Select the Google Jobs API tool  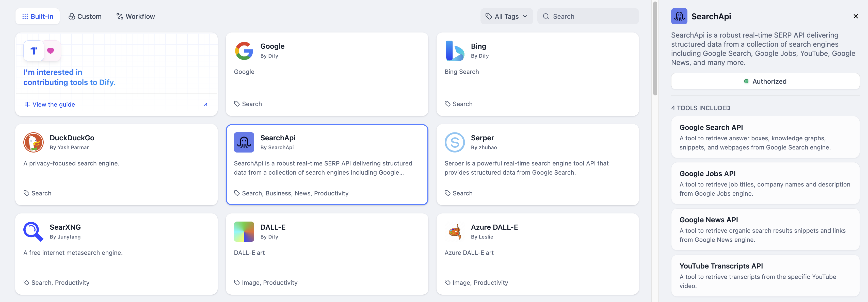[x=765, y=183]
